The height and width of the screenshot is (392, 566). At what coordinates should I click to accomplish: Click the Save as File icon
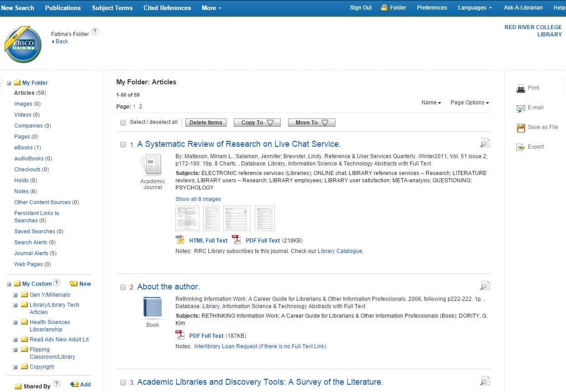click(x=520, y=128)
